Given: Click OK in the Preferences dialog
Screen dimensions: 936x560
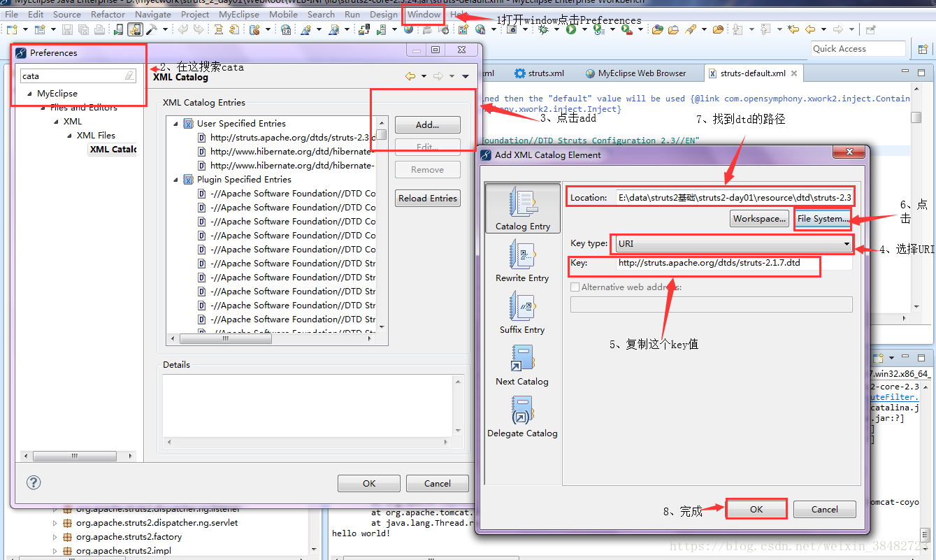Looking at the screenshot, I should pyautogui.click(x=369, y=483).
